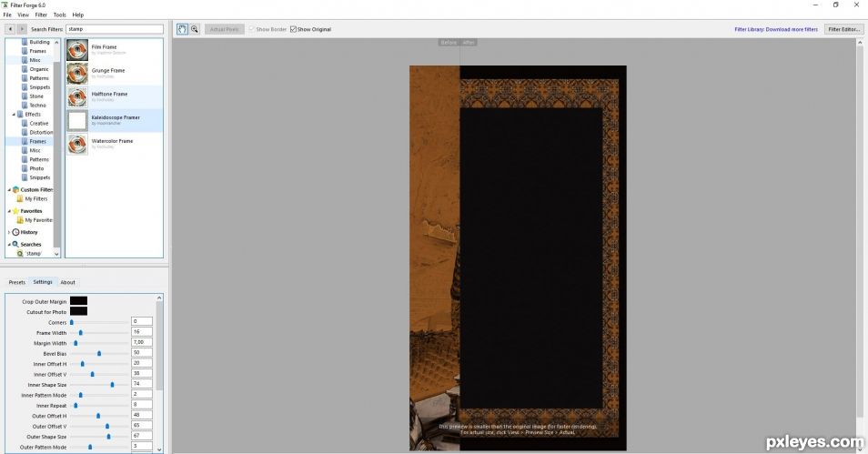Collapse the Searches tree node
The height and width of the screenshot is (454, 868).
(x=9, y=244)
